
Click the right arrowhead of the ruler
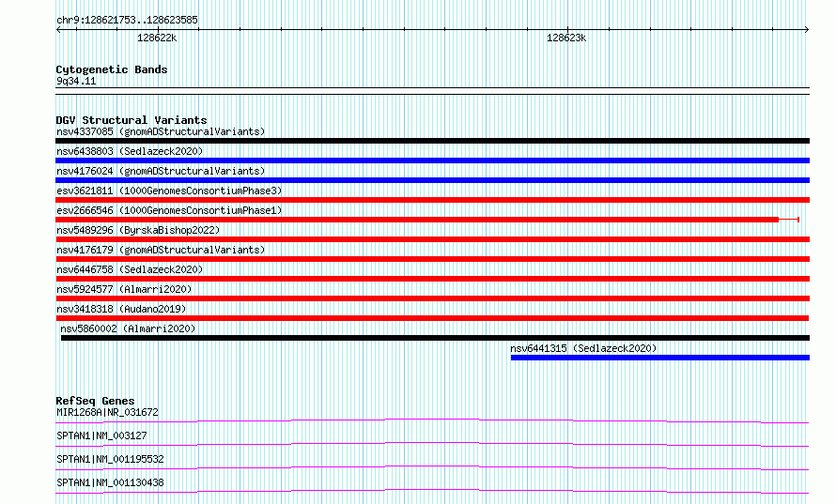(x=806, y=30)
